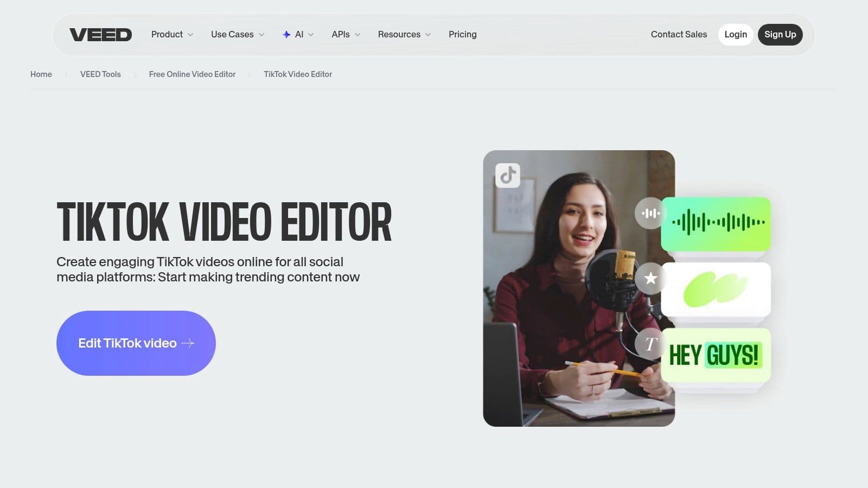Click the green blob sticker card
Screen dimensions: 868x488
[716, 289]
